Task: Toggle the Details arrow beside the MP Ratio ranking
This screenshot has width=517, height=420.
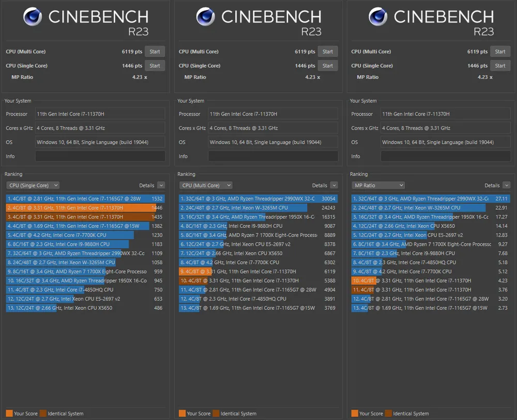Action: [x=506, y=185]
